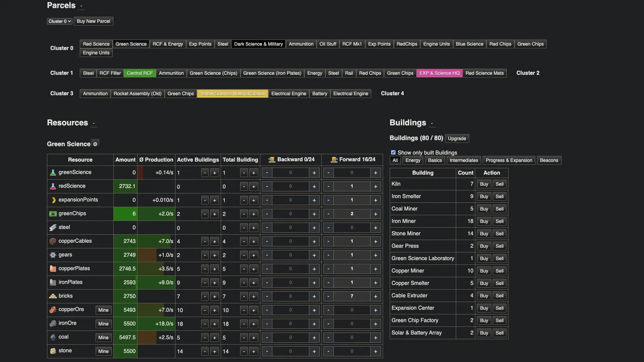Click the Backward train icon in the header

pos(272,160)
